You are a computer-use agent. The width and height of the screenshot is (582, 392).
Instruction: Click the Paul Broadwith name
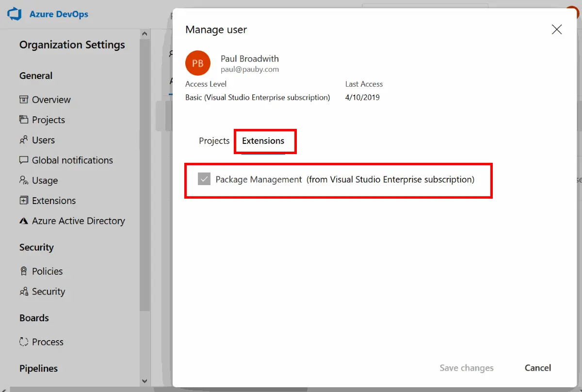[250, 59]
